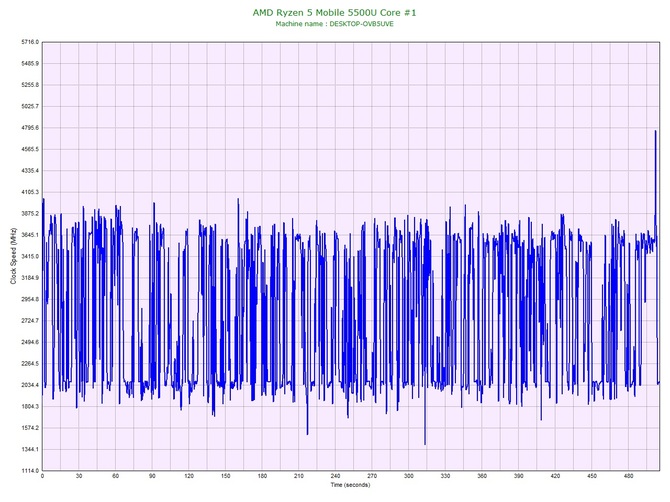The image size is (670, 502).
Task: Click the 2724.7 y-axis value
Action: (30, 320)
